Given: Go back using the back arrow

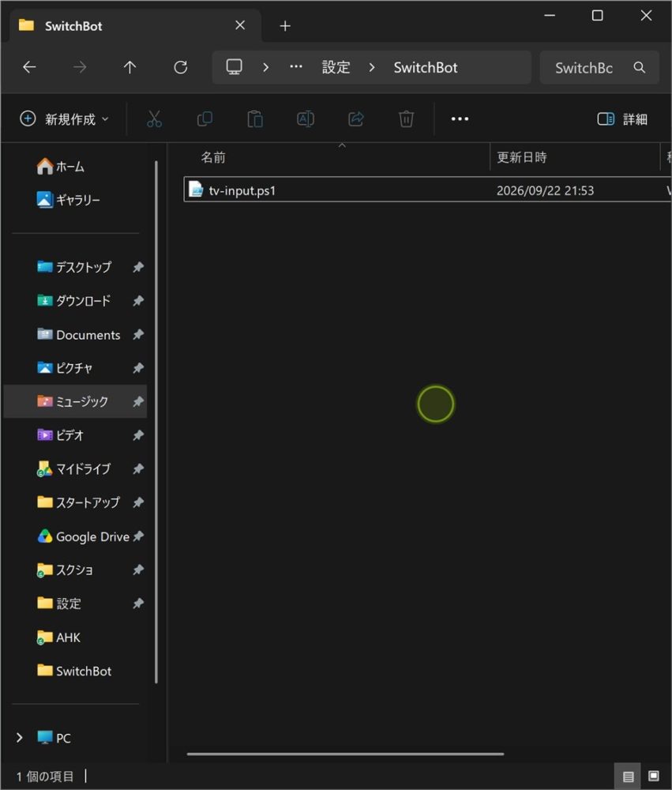Looking at the screenshot, I should [x=30, y=67].
